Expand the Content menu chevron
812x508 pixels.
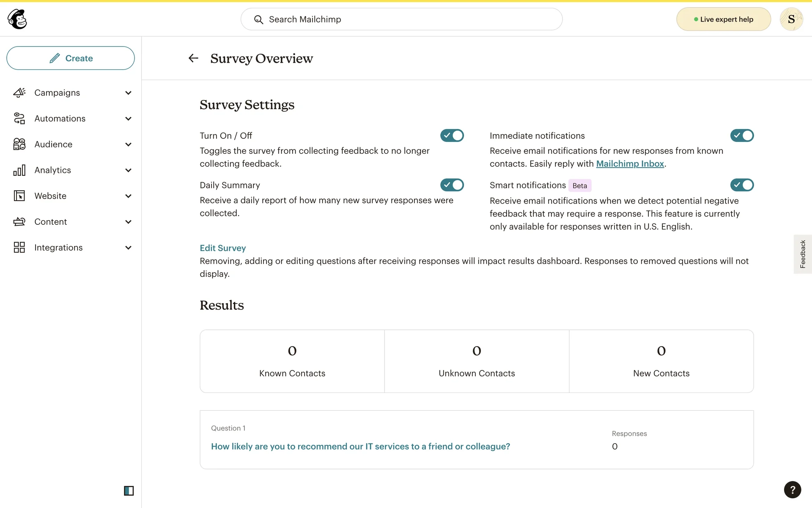[128, 222]
